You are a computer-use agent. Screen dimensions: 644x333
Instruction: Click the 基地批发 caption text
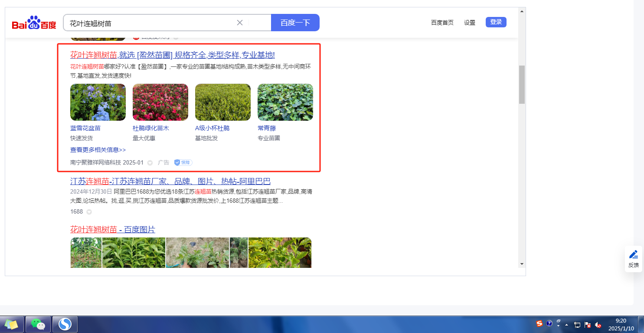point(206,138)
